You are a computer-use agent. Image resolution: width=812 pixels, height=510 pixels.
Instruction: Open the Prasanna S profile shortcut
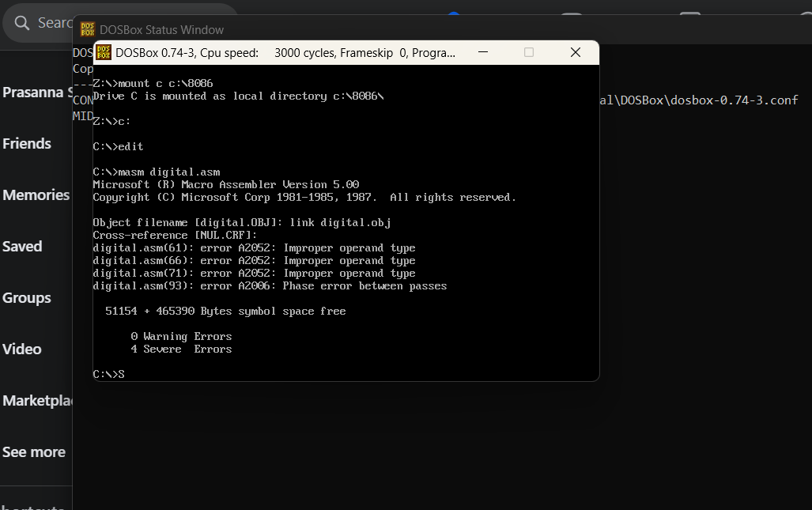coord(36,92)
